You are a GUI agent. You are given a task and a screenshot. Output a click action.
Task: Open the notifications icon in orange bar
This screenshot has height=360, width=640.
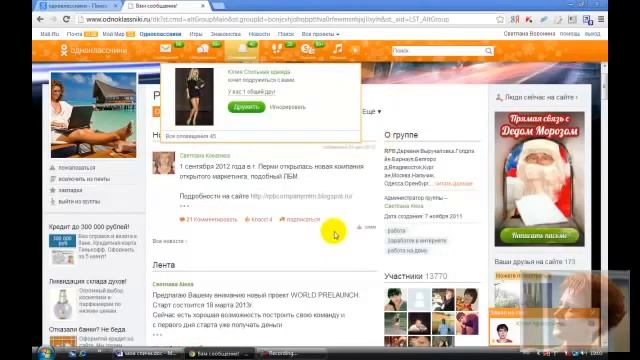pyautogui.click(x=242, y=49)
